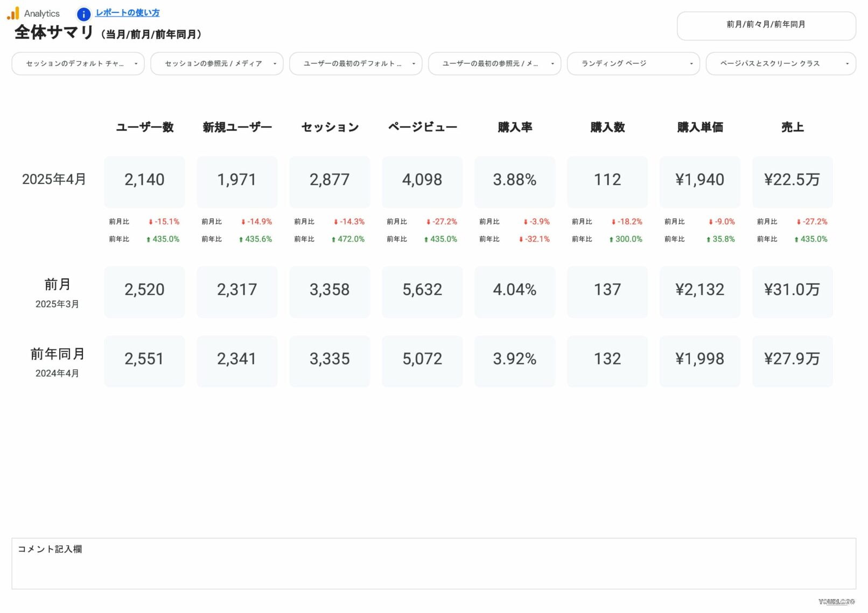The height and width of the screenshot is (613, 868).
Task: Expand ユーザーの最初のデフォルト filter dropdown
Action: click(x=356, y=64)
